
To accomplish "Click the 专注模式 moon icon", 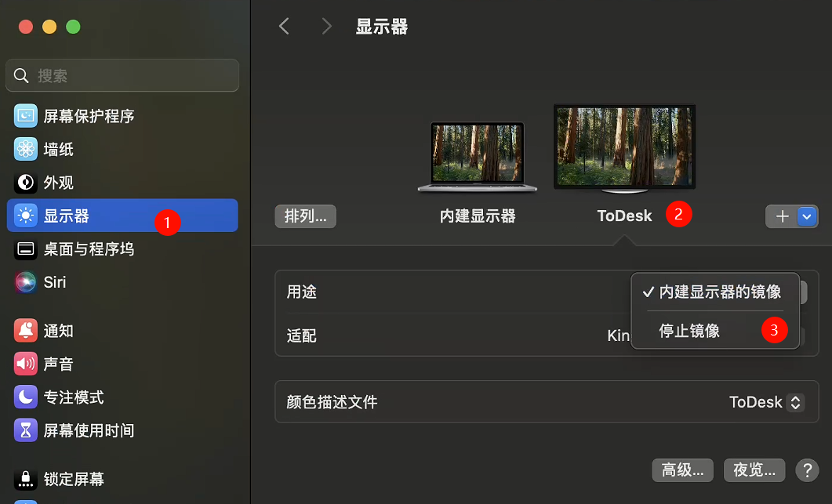I will click(26, 397).
